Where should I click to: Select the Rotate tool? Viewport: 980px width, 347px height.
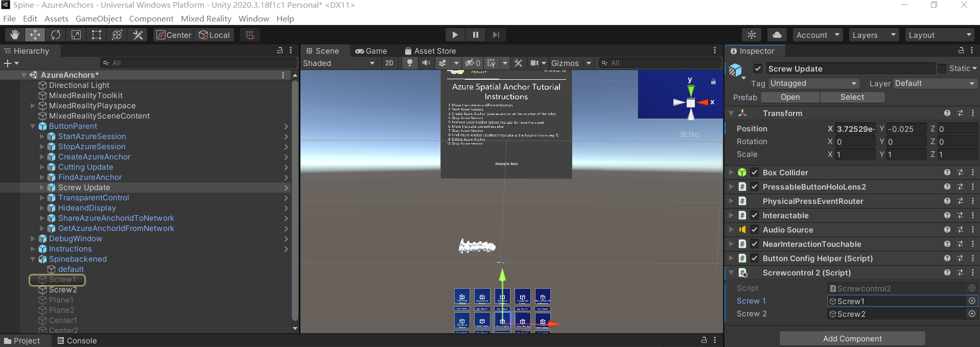56,35
